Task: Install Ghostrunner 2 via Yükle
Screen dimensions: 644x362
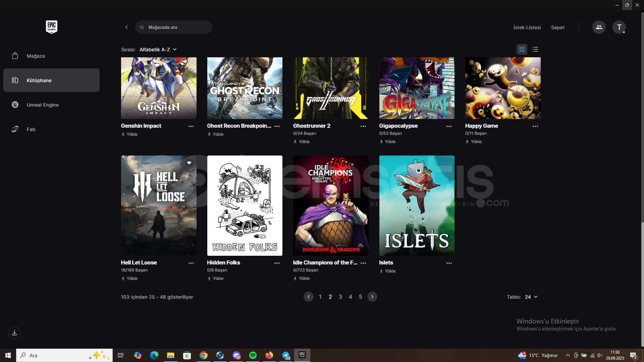Action: click(x=302, y=142)
